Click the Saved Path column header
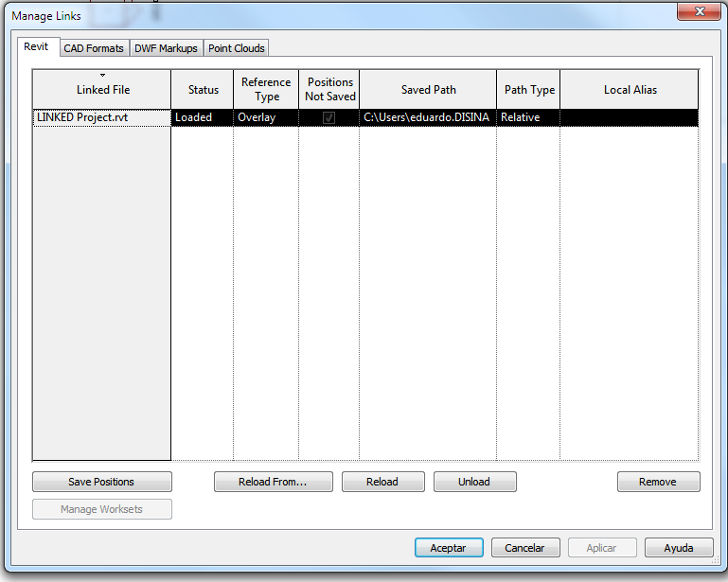This screenshot has height=582, width=728. tap(428, 90)
